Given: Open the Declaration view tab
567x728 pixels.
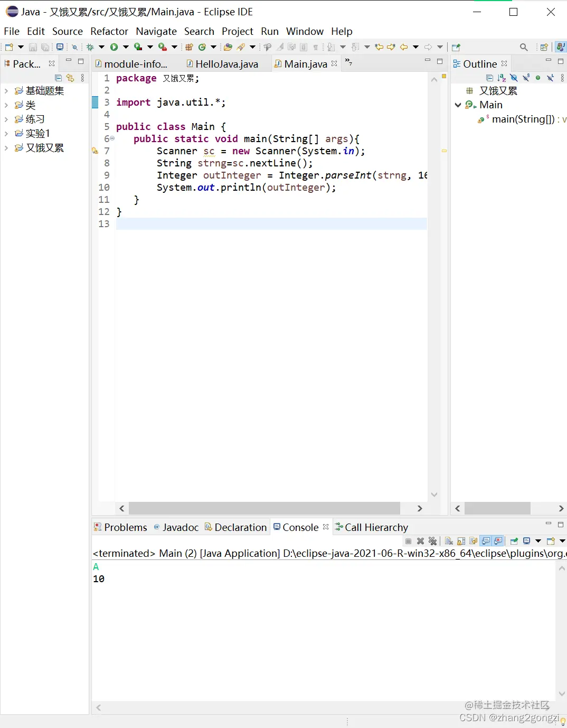Looking at the screenshot, I should tap(235, 527).
